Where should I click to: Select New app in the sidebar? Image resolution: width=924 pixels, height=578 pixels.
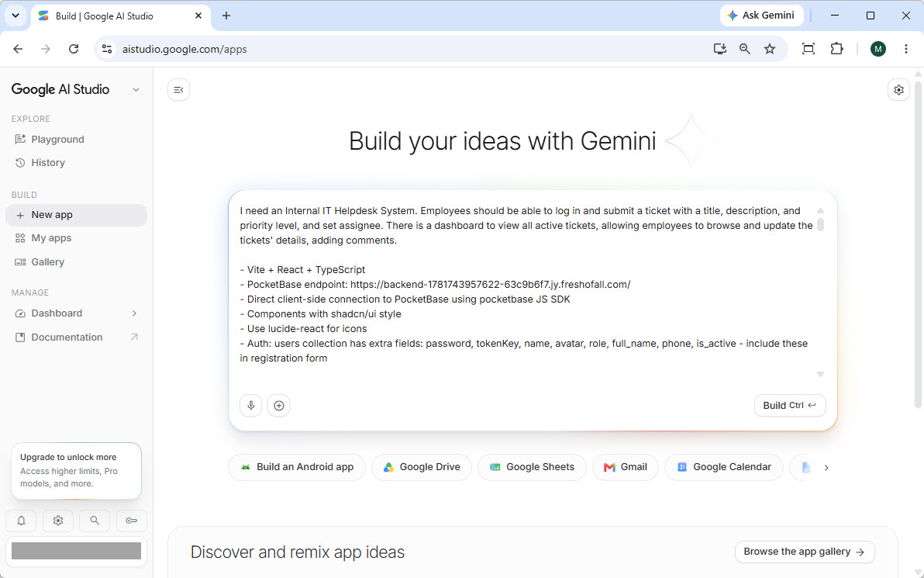pyautogui.click(x=76, y=215)
